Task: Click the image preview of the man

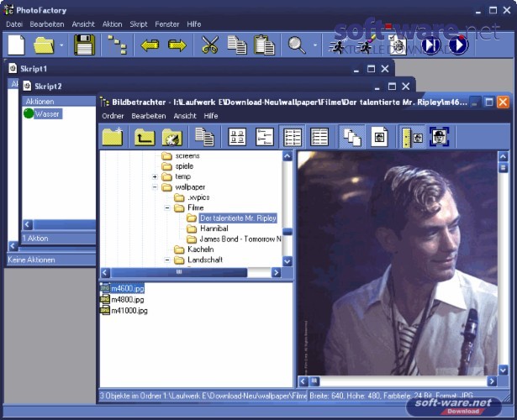Action: pos(398,263)
